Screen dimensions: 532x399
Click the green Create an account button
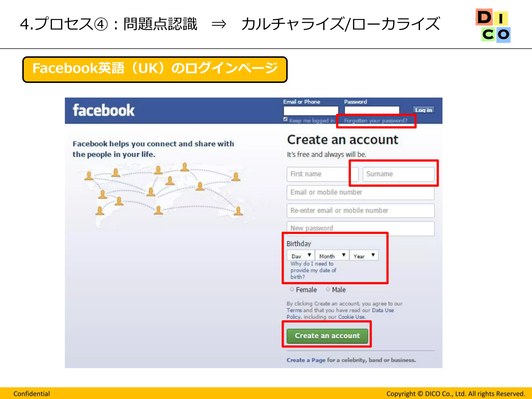coord(327,336)
